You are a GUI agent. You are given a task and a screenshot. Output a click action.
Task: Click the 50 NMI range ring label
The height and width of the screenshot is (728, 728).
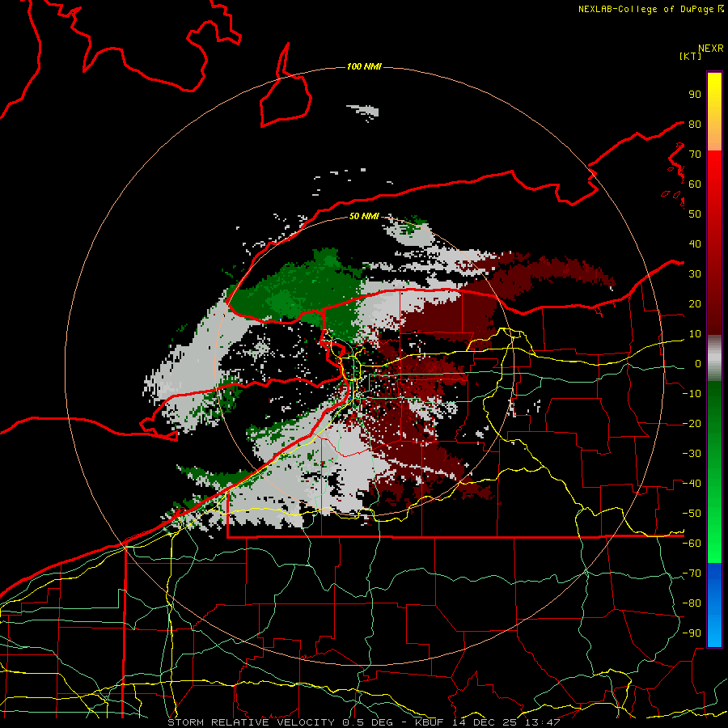click(x=364, y=216)
